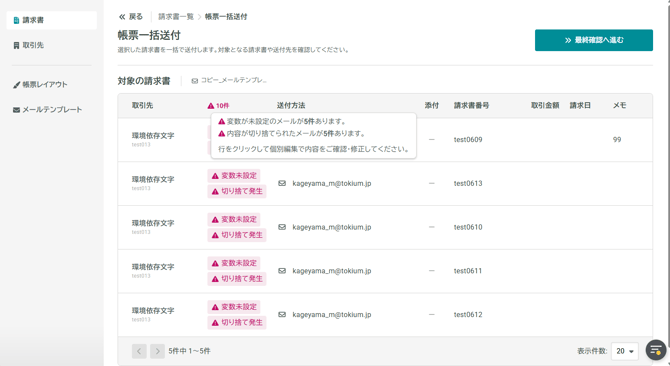The height and width of the screenshot is (366, 670).
Task: Click the email address in test0610 row
Action: 332,227
